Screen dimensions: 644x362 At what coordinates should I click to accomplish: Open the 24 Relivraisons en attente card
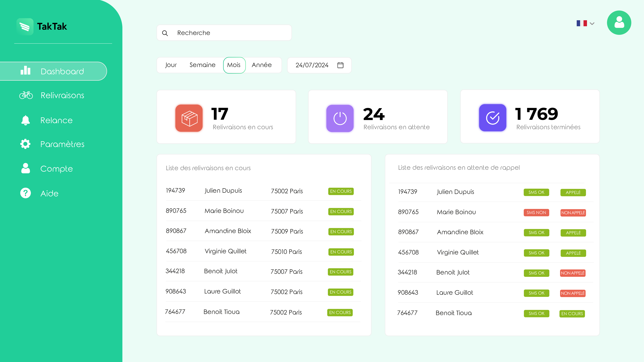[x=378, y=117]
